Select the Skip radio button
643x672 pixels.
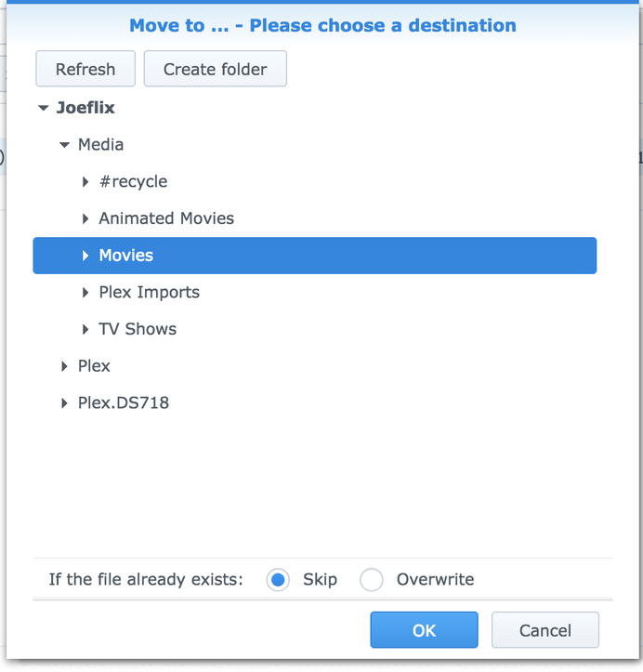pos(278,580)
